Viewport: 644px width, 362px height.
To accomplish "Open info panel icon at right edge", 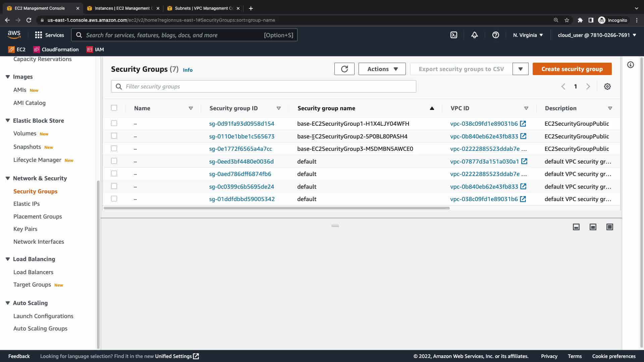I will pyautogui.click(x=630, y=65).
